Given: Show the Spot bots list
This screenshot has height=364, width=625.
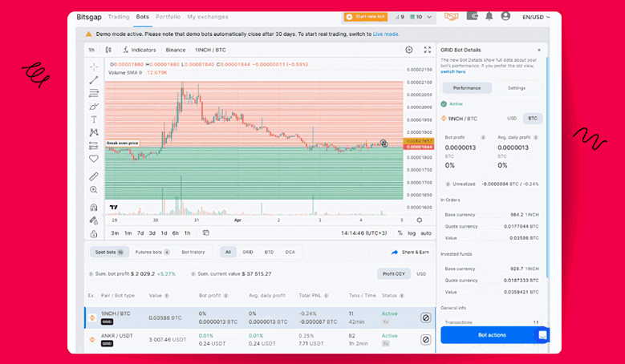Looking at the screenshot, I should point(109,252).
